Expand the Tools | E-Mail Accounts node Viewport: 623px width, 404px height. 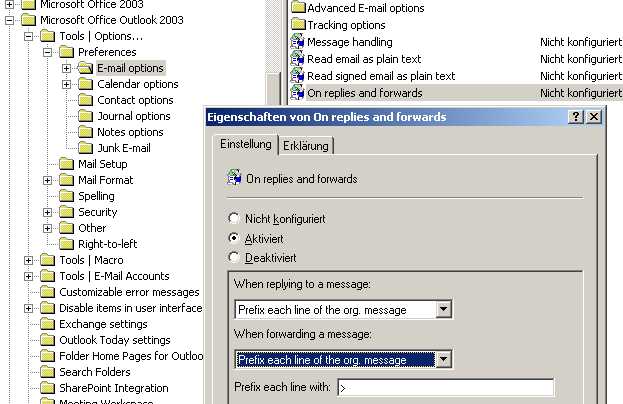28,276
